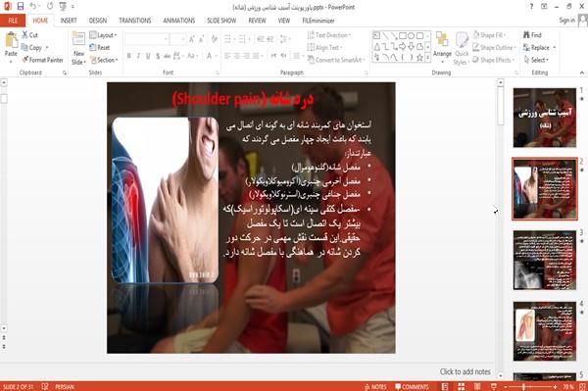Click Fit slide to window icon

point(582,386)
